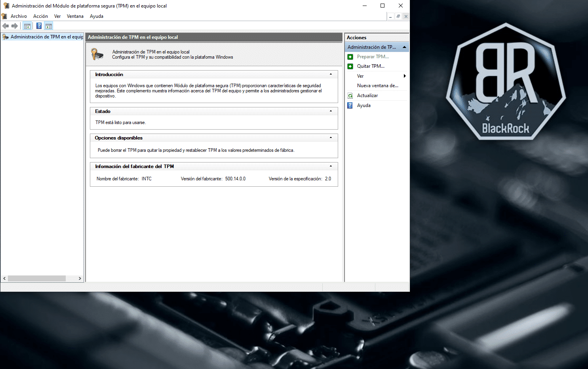
Task: Select Administración de TPM en el equipo tree item
Action: [47, 37]
